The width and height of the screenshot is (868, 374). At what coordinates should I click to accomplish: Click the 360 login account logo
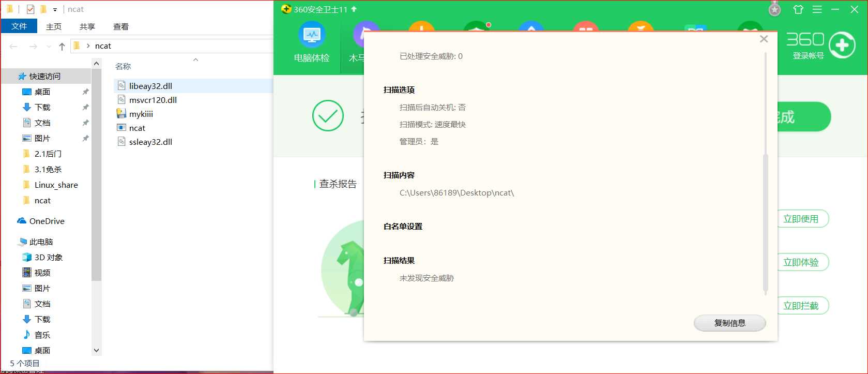842,46
